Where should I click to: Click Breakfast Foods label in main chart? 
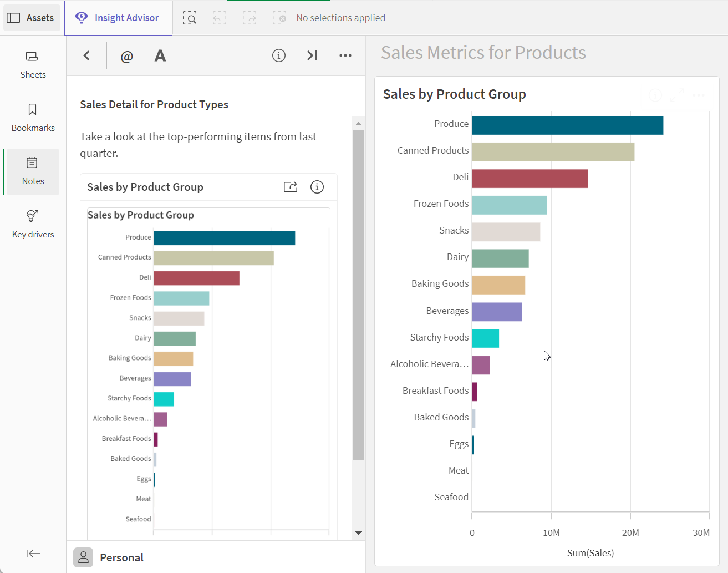tap(435, 391)
